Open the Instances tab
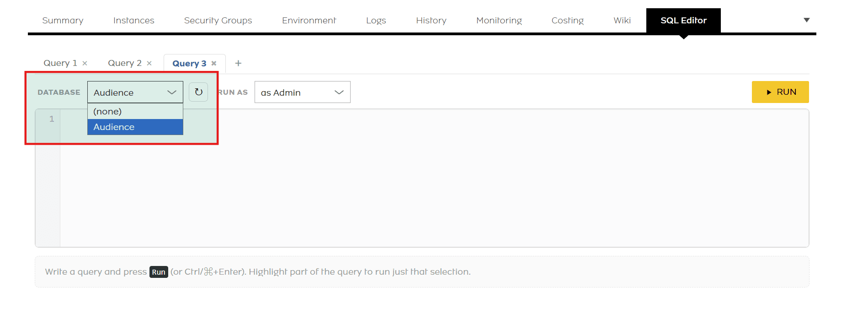This screenshot has width=868, height=309. [x=134, y=20]
